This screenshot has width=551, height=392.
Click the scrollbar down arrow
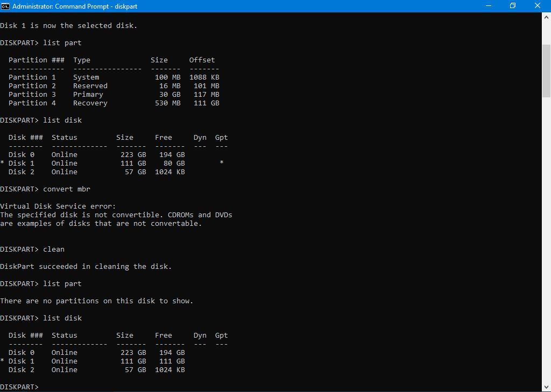pyautogui.click(x=546, y=387)
